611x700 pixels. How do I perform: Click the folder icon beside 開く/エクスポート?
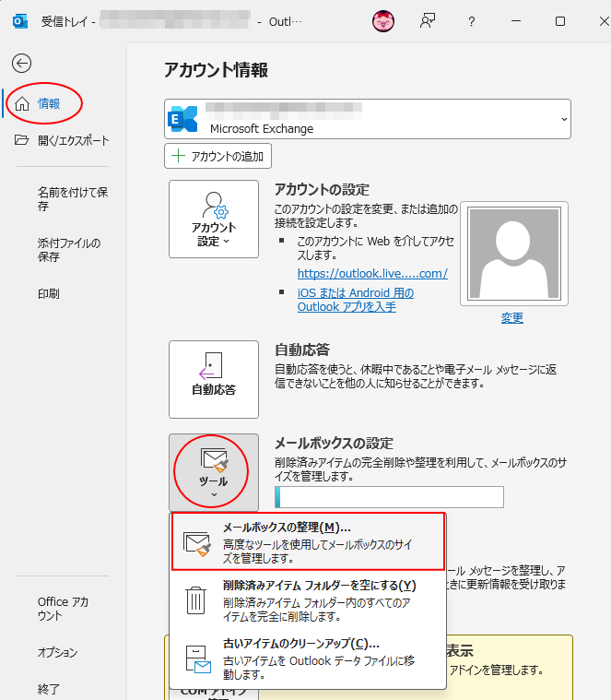coord(21,140)
